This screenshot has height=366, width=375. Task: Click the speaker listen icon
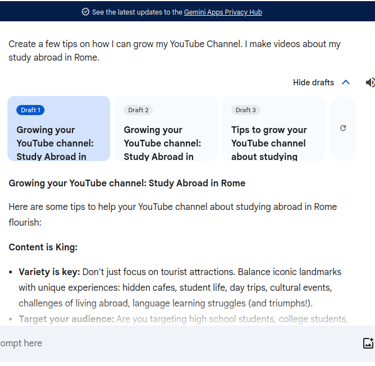[370, 82]
